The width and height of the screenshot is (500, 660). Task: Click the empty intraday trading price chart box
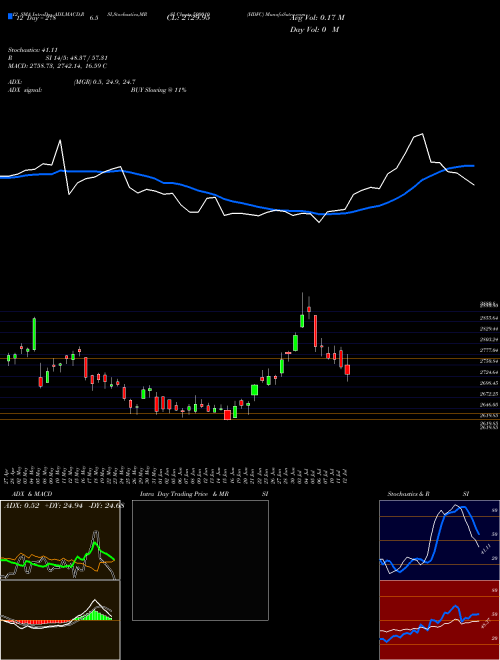(x=200, y=560)
